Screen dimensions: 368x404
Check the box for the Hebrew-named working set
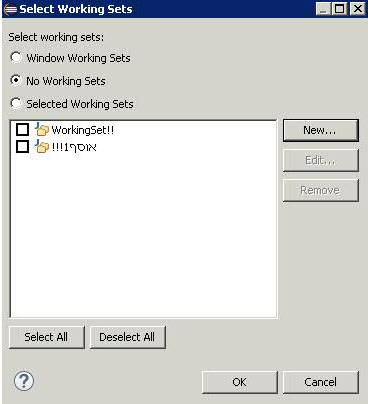(x=23, y=146)
